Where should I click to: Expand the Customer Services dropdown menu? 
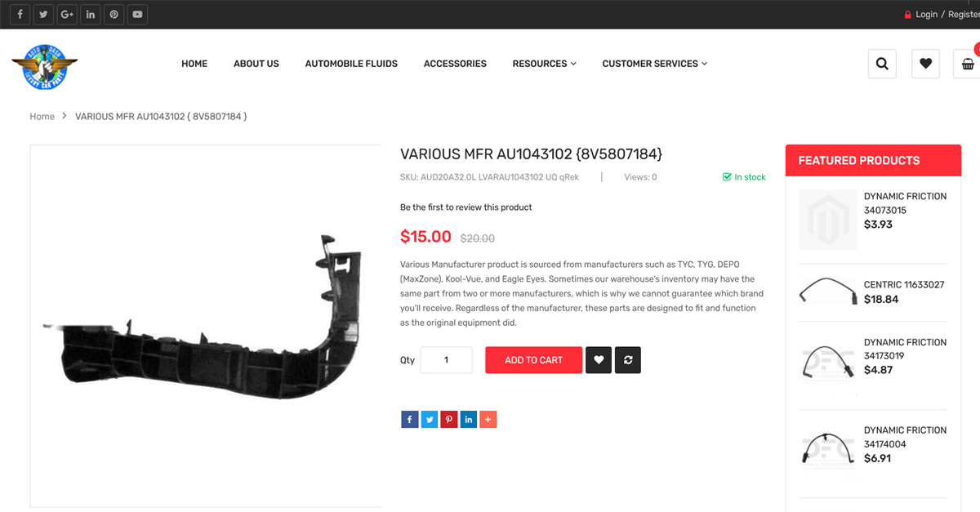(x=655, y=64)
